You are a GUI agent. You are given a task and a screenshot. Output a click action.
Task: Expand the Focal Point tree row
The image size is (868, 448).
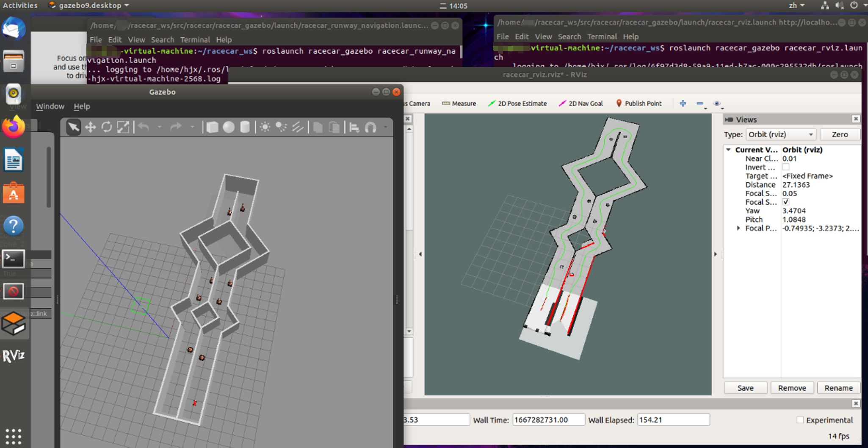739,228
